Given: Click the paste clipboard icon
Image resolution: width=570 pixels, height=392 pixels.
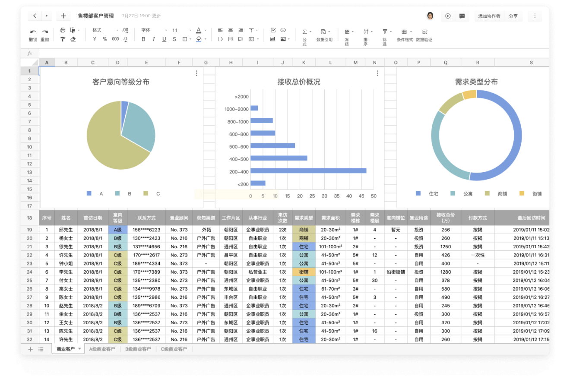Looking at the screenshot, I should (x=73, y=30).
